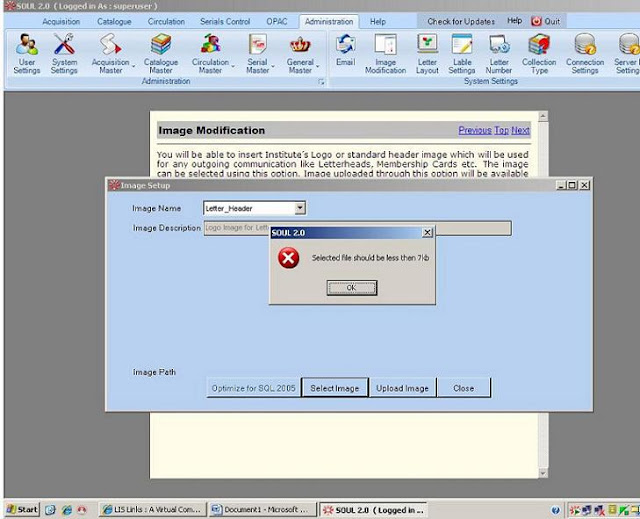Click SOUL 2.0 taskbar button
The width and height of the screenshot is (640, 519).
(x=373, y=510)
